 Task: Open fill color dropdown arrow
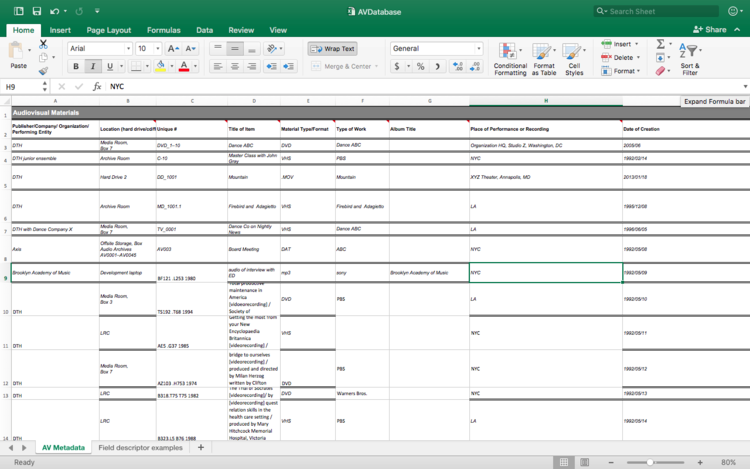click(171, 66)
